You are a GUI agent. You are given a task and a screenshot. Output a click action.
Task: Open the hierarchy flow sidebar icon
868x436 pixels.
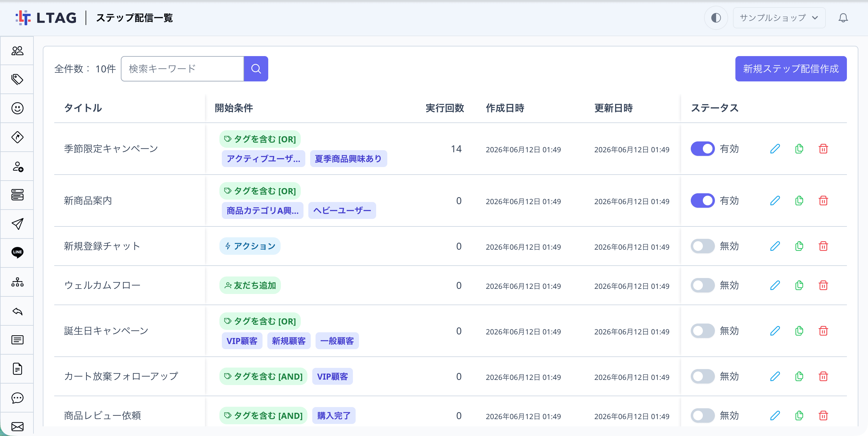[x=17, y=282]
